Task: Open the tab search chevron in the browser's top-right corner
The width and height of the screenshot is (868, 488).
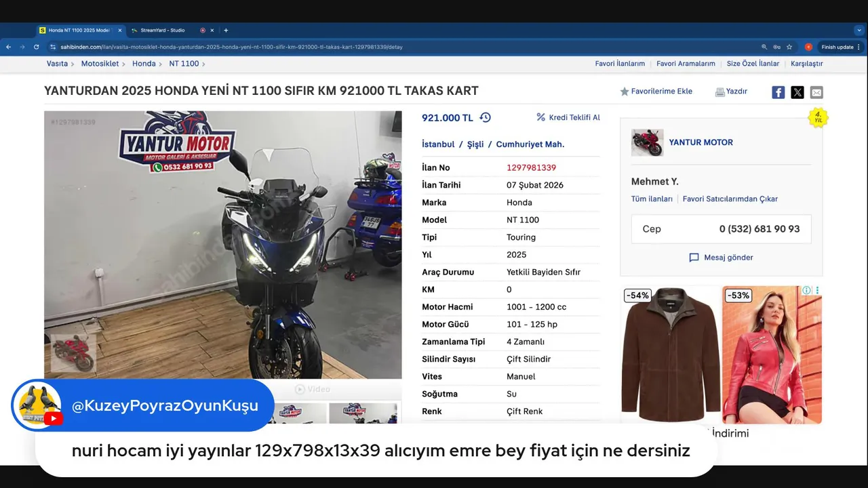Action: 859,30
